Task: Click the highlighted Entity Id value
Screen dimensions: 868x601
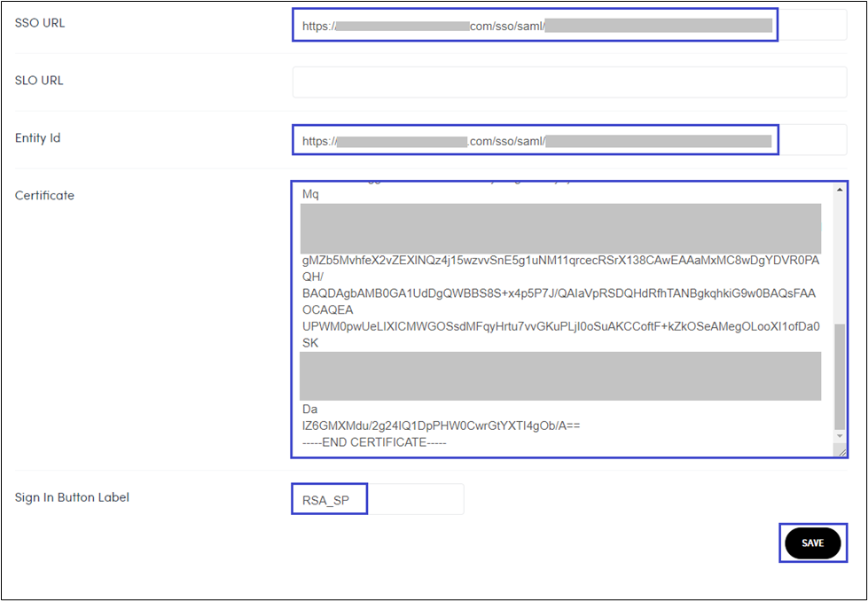Action: tap(532, 139)
